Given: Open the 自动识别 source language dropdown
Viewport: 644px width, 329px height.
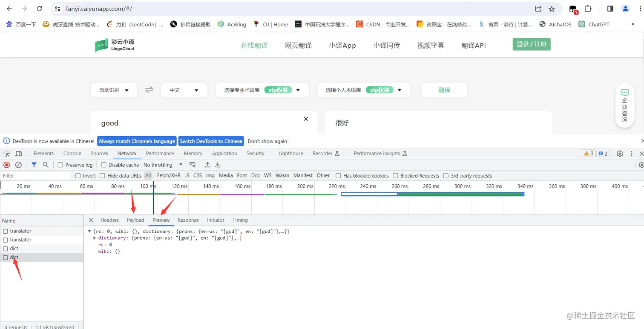Looking at the screenshot, I should tap(114, 90).
